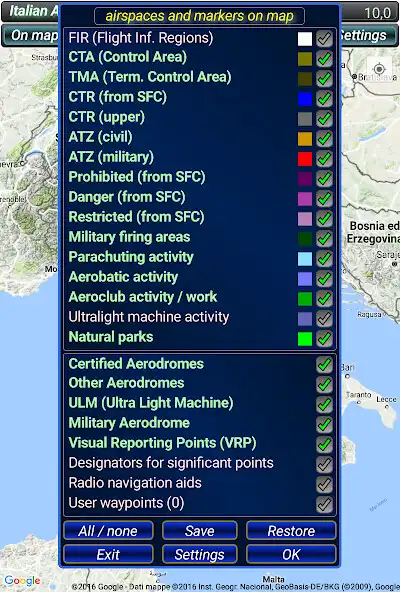Uncheck the CTA (Control Area) checkbox
The height and width of the screenshot is (592, 400).
tap(324, 59)
